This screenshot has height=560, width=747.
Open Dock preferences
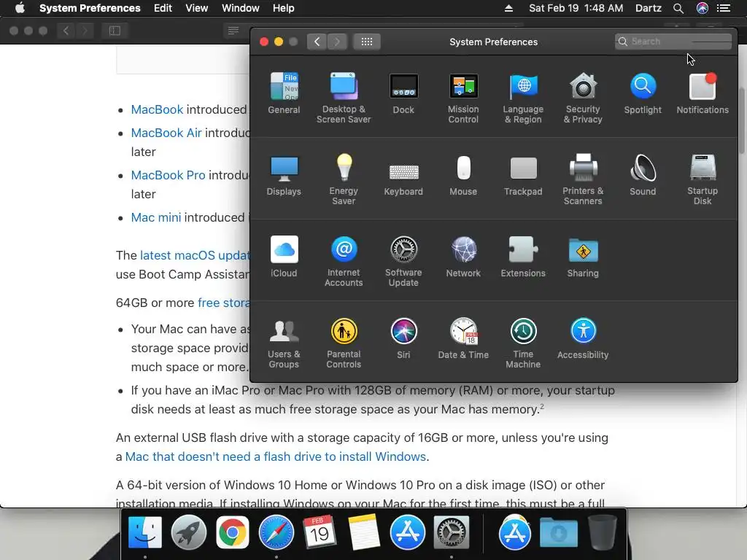pos(403,93)
